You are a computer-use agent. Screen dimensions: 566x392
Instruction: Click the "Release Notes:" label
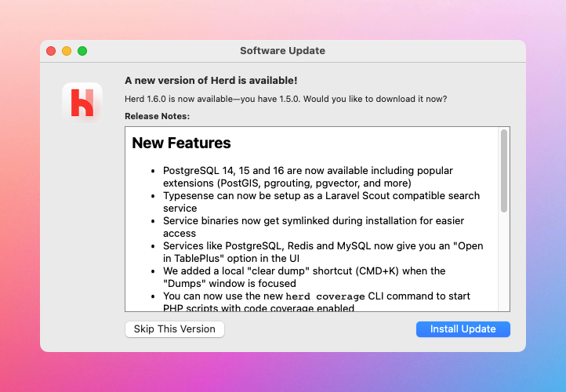pyautogui.click(x=157, y=116)
